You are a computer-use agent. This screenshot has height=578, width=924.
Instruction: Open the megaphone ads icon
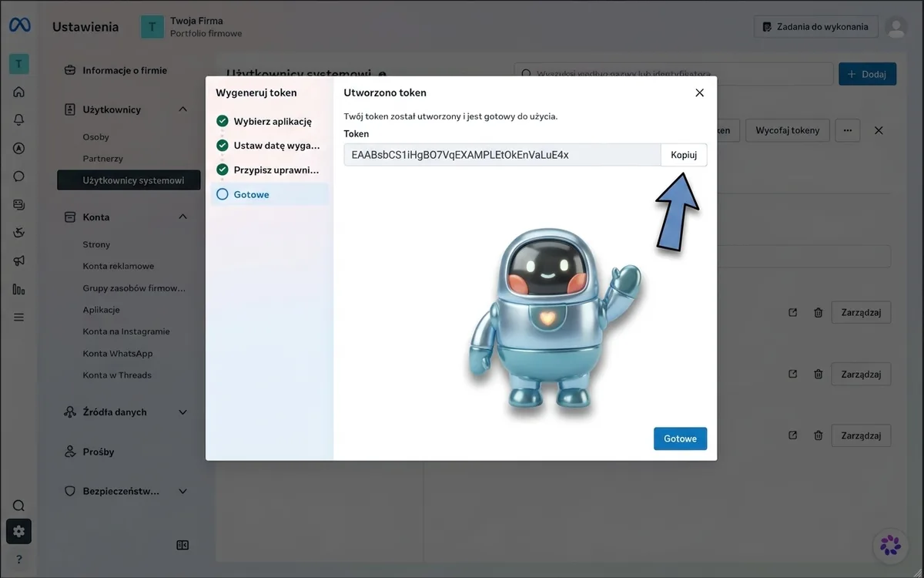click(x=19, y=260)
